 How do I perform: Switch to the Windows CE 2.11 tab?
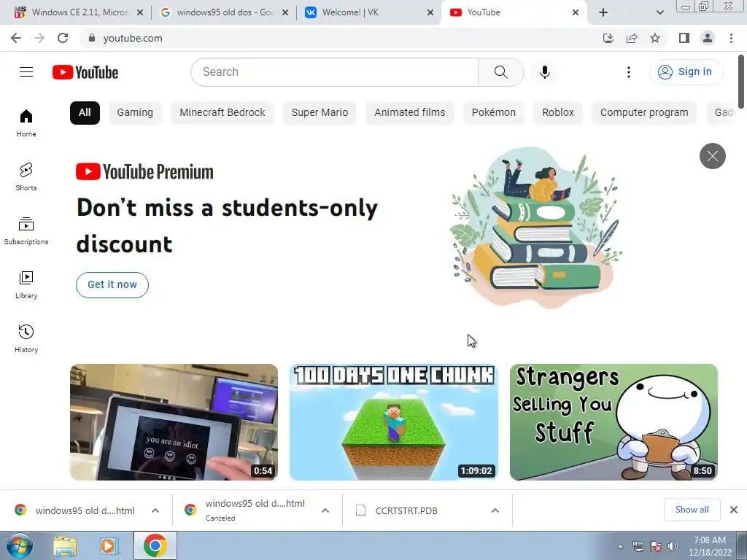coord(79,12)
